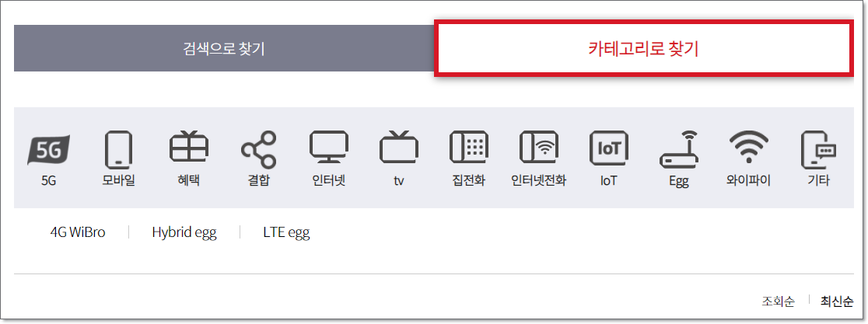
Task: Sort results by 최신순
Action: 836,301
